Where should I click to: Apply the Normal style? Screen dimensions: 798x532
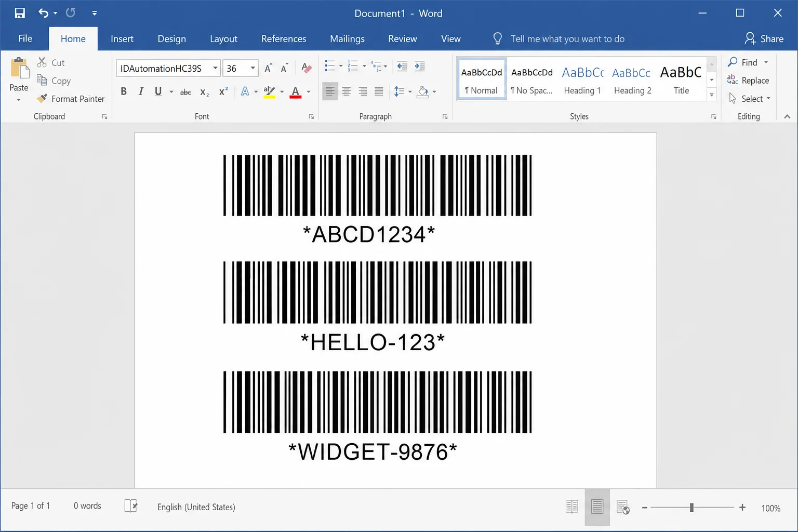(482, 79)
